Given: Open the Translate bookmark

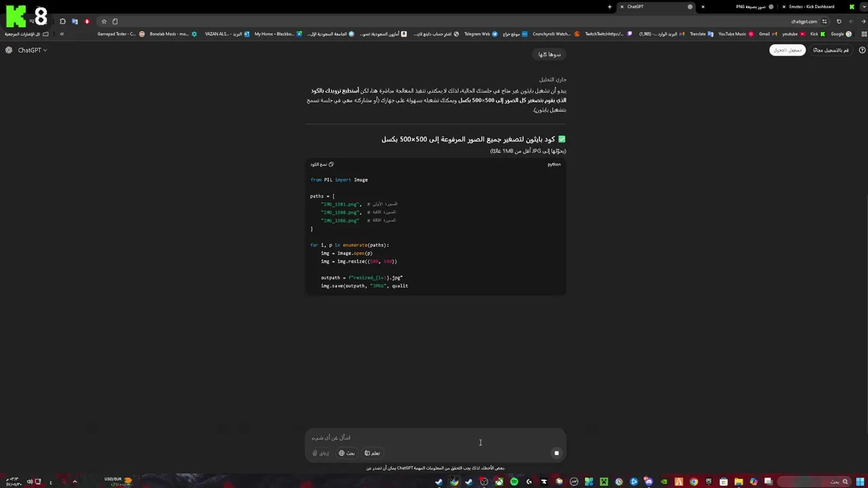Looking at the screenshot, I should [701, 34].
